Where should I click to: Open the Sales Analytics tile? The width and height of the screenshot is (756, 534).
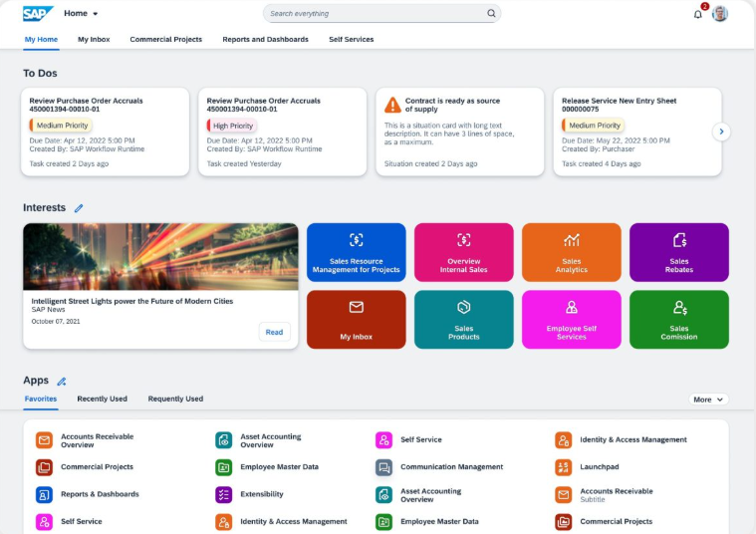tap(572, 252)
